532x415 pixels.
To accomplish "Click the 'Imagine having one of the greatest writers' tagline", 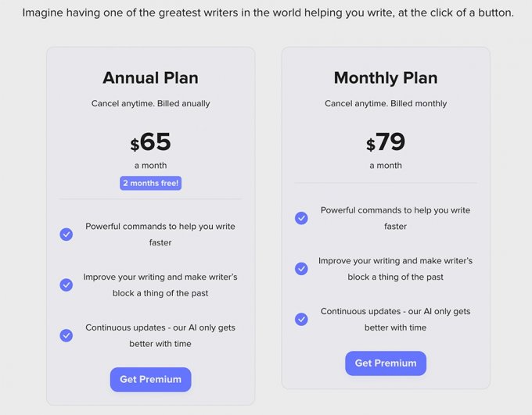I will coord(268,13).
